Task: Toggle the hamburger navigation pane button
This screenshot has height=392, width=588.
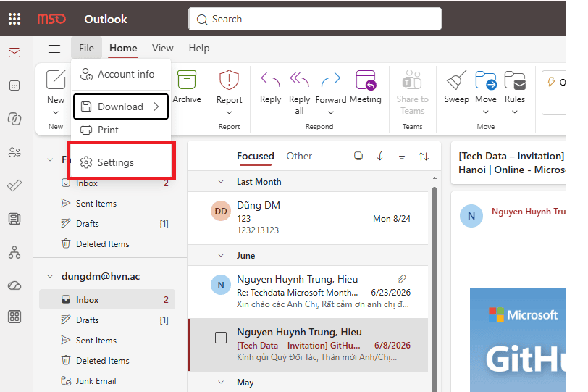Action: coord(54,49)
